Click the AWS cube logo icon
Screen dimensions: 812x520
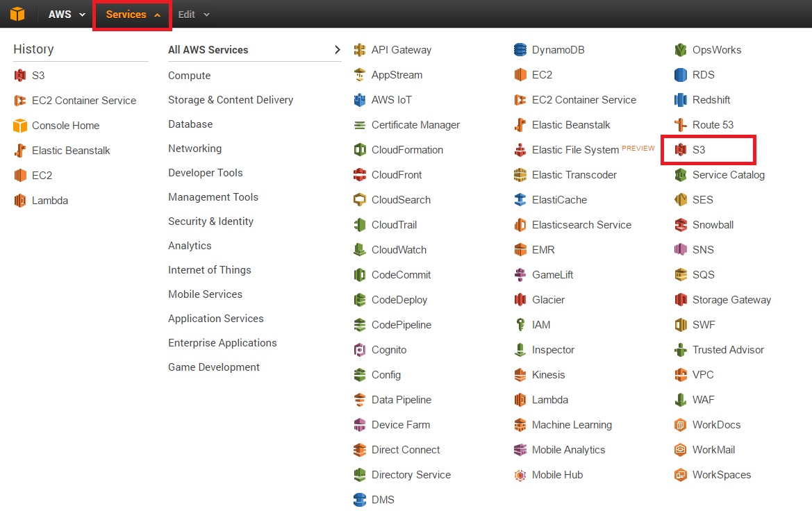point(17,14)
